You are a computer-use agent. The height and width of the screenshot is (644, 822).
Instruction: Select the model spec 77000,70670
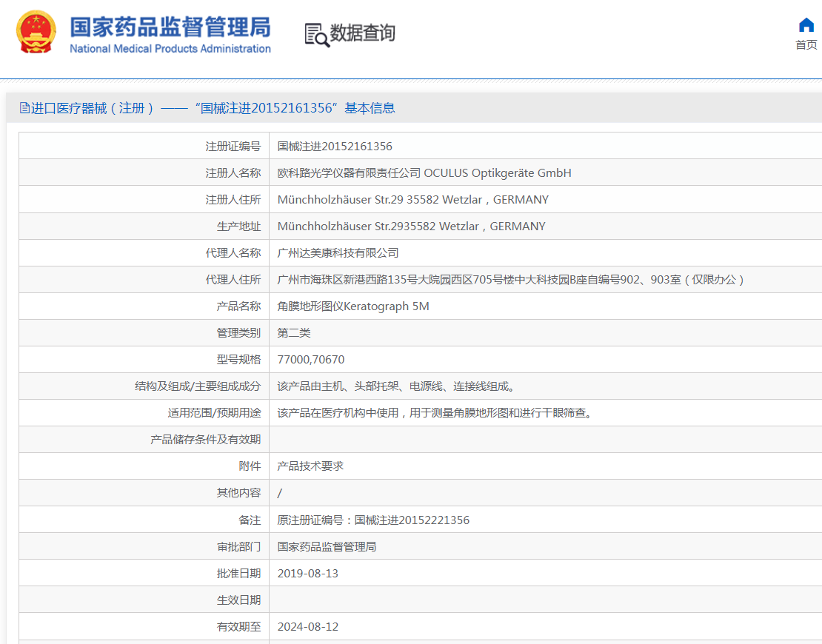(x=311, y=360)
